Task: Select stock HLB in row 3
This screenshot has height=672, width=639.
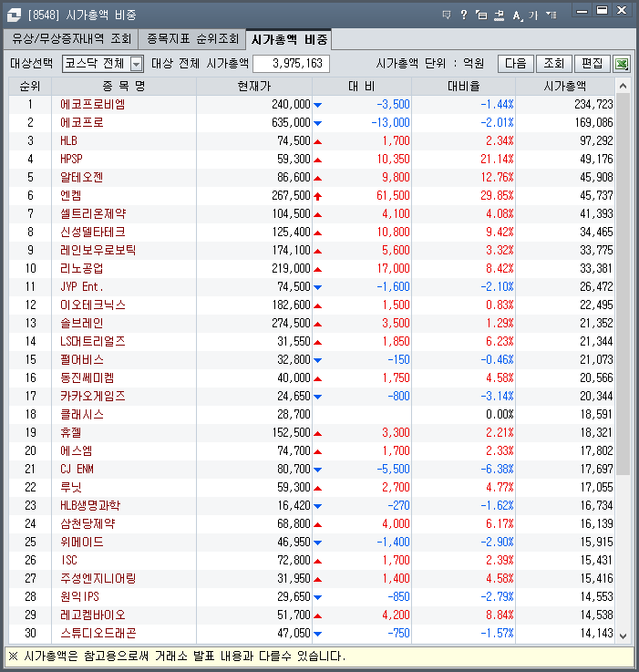Action: pyautogui.click(x=68, y=140)
